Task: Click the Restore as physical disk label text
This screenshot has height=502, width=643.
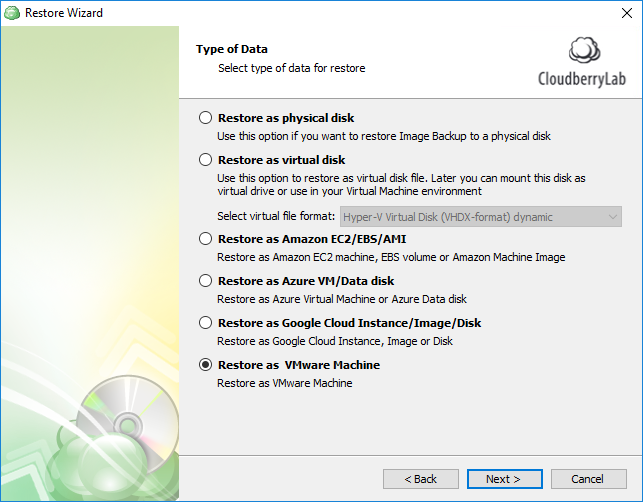Action: (286, 118)
